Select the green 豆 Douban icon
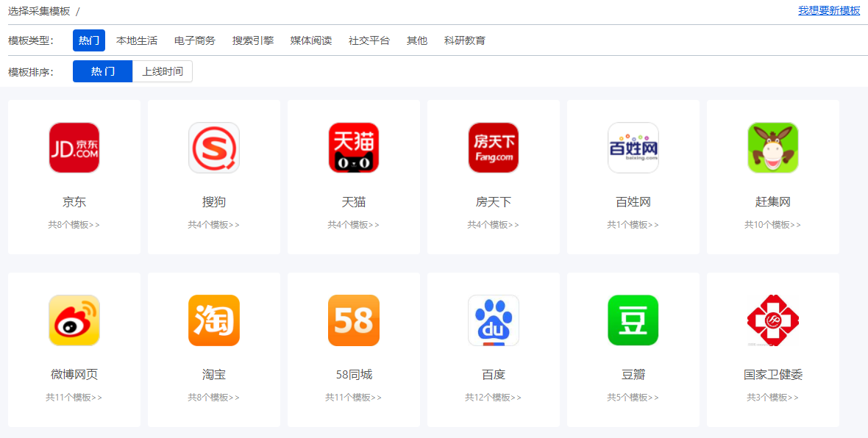The height and width of the screenshot is (438, 868). (x=633, y=320)
